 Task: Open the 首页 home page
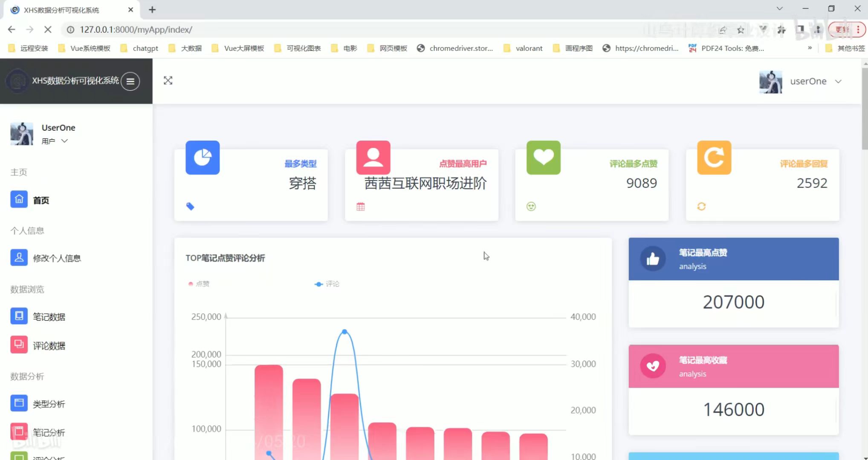pos(41,200)
